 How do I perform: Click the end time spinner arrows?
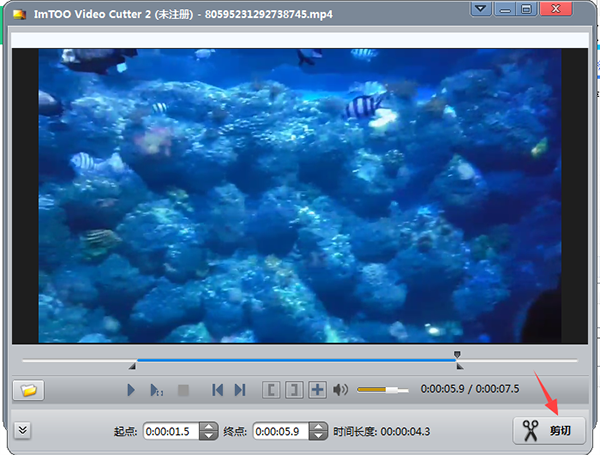pos(318,431)
